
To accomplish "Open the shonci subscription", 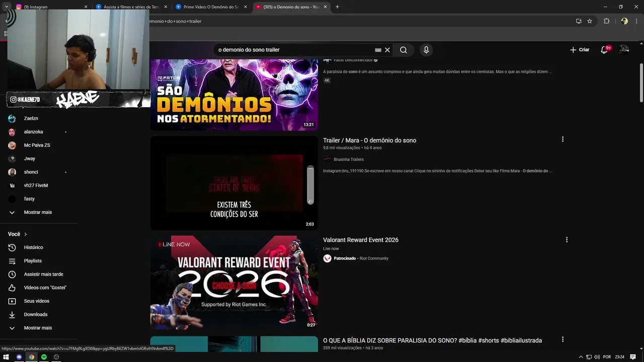I will (x=31, y=172).
